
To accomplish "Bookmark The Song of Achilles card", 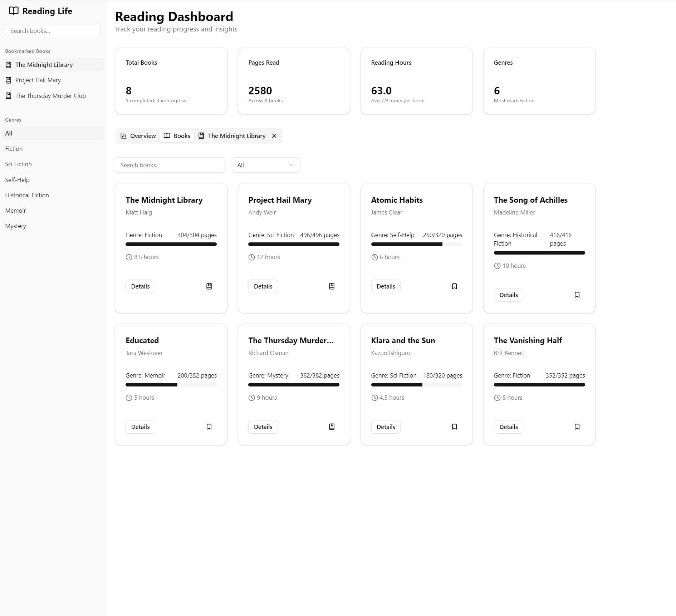I will coord(577,295).
